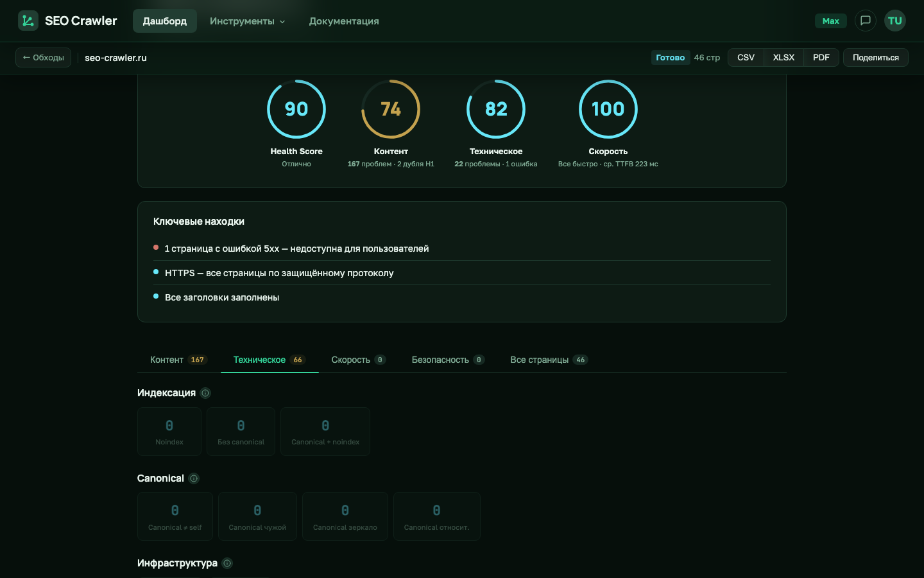Select the Canonical ≠ self card
Image resolution: width=924 pixels, height=578 pixels.
point(175,516)
